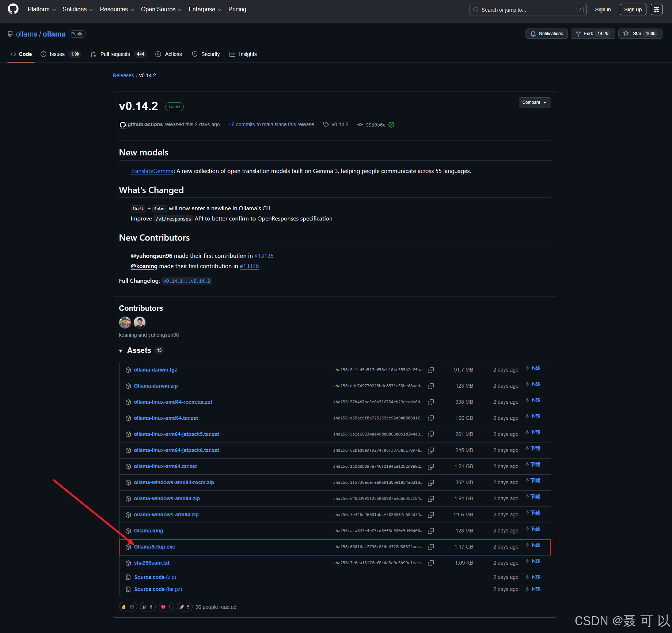
Task: View 6 commits since this release
Action: 243,125
